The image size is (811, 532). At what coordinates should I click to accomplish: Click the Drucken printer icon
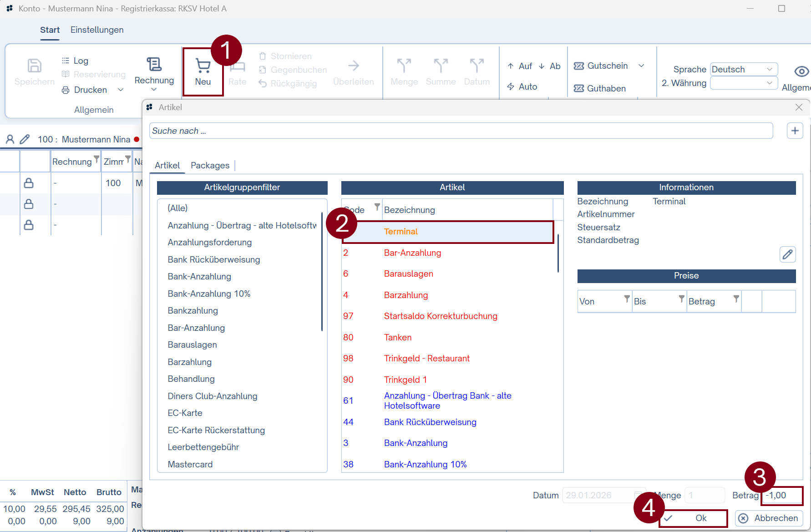click(x=66, y=90)
